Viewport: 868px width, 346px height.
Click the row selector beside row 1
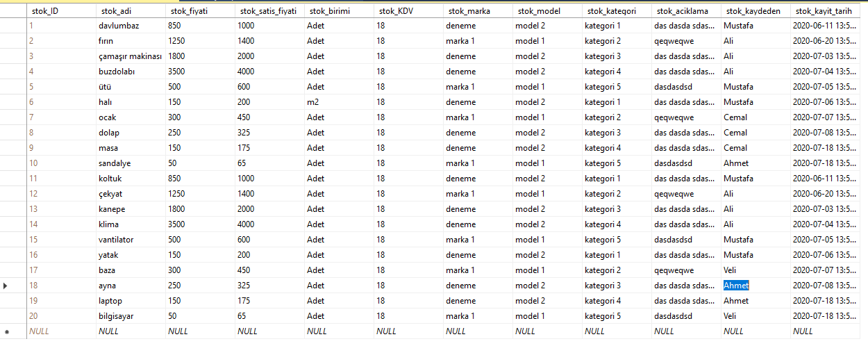point(13,26)
